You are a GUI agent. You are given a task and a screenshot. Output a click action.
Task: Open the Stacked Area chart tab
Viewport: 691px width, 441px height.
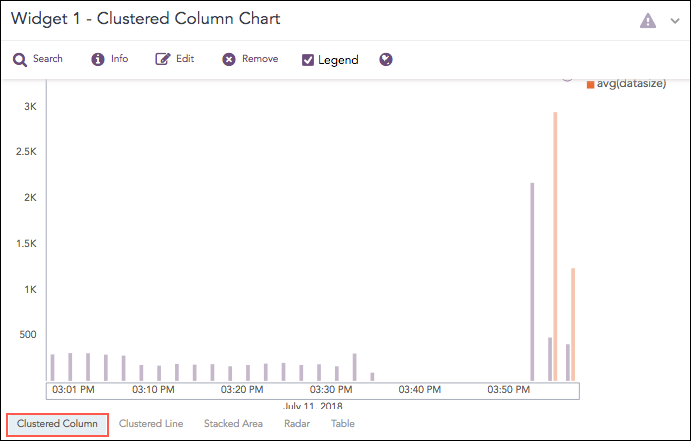(x=233, y=424)
